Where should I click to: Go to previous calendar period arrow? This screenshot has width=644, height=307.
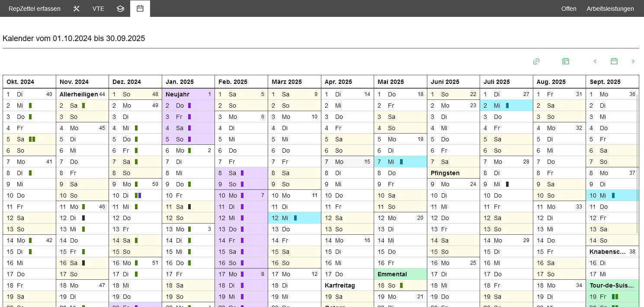[595, 61]
